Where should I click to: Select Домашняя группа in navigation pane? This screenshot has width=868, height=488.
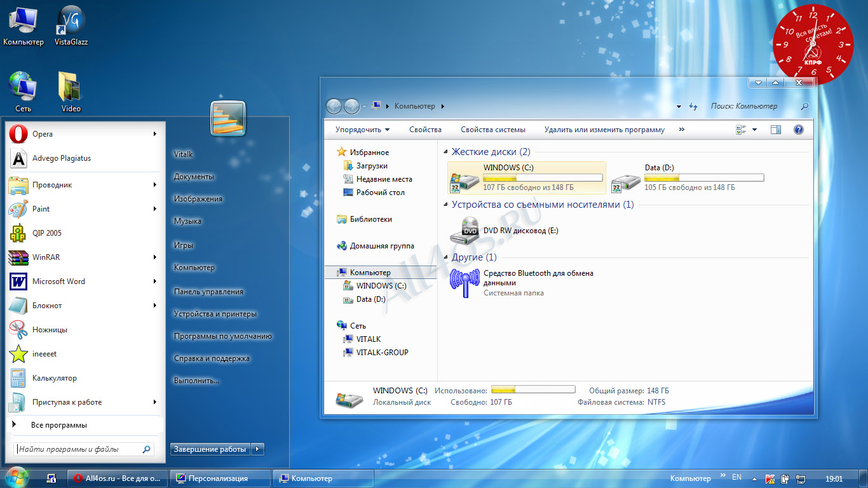[x=375, y=246]
